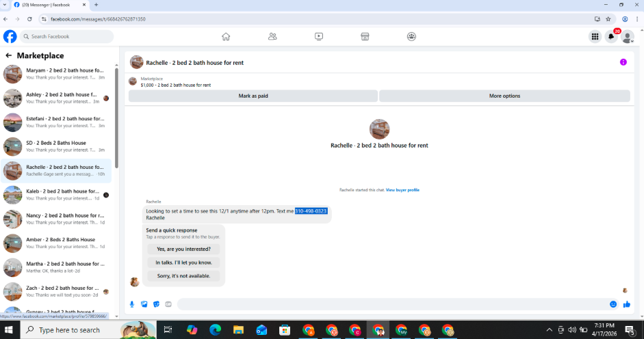Image resolution: width=644 pixels, height=339 pixels.
Task: Choose a sticker icon
Action: click(x=156, y=304)
